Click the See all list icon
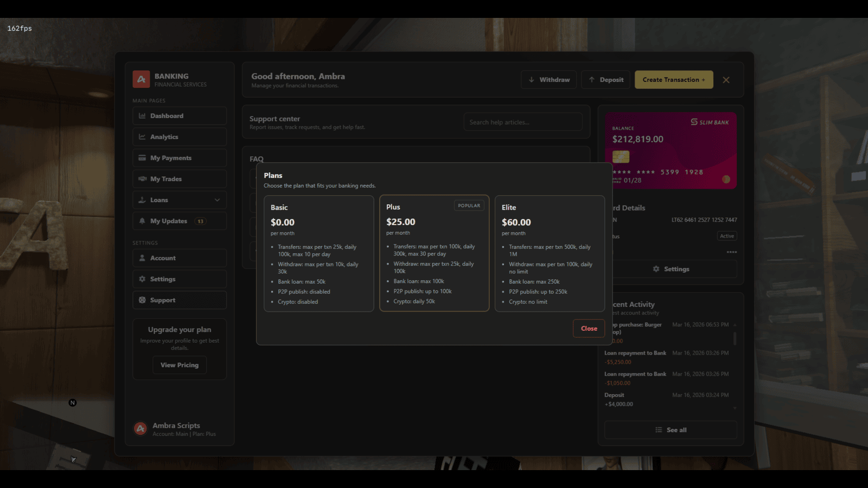The height and width of the screenshot is (488, 868). coord(659,430)
